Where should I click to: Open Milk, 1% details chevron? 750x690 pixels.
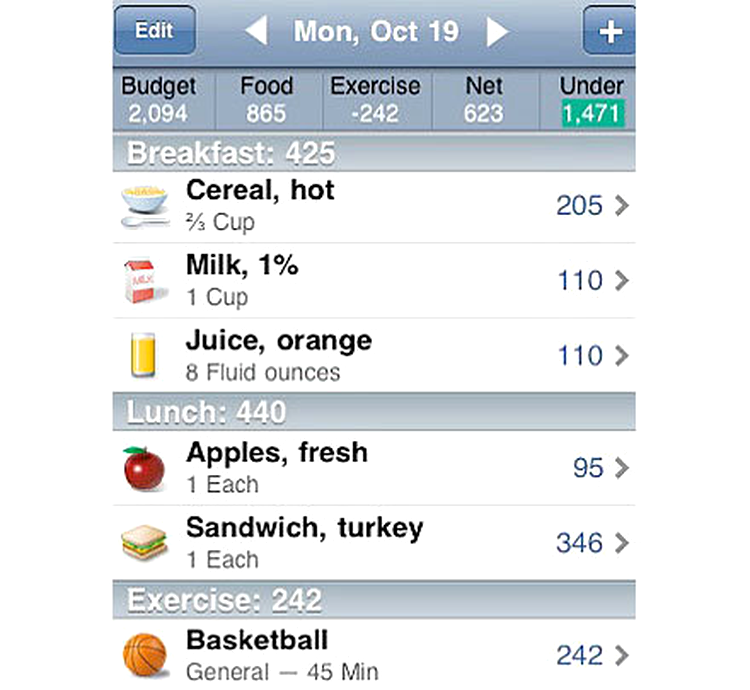pos(621,281)
